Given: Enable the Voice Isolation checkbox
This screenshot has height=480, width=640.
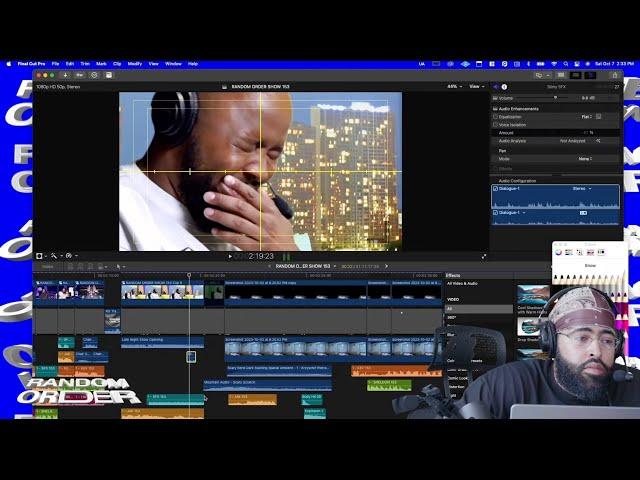Looking at the screenshot, I should tap(495, 125).
